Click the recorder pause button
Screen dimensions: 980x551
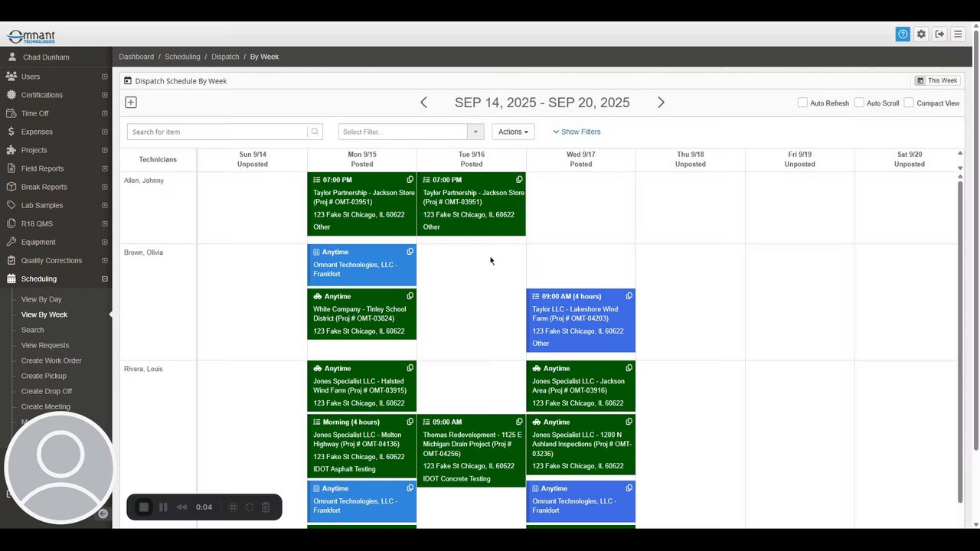(x=163, y=507)
